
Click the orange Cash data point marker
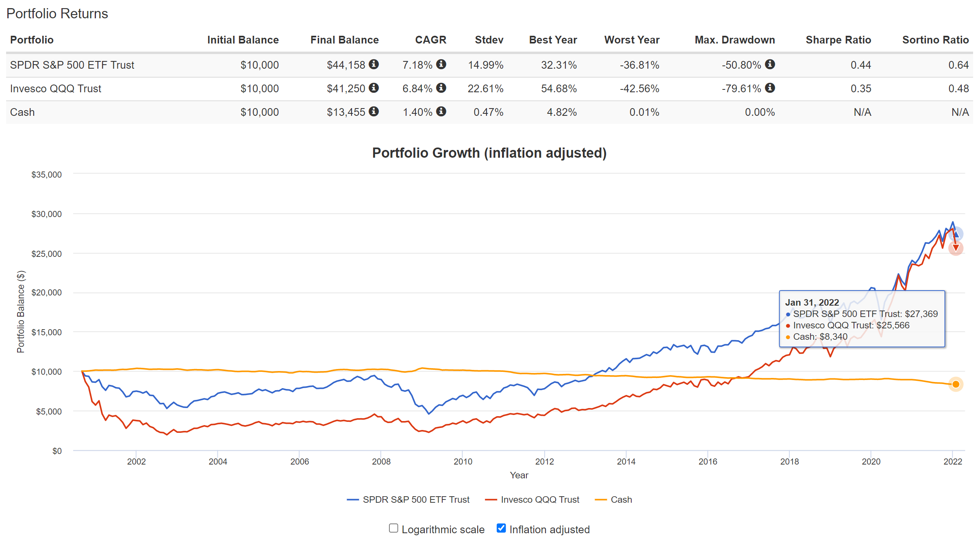pyautogui.click(x=956, y=384)
